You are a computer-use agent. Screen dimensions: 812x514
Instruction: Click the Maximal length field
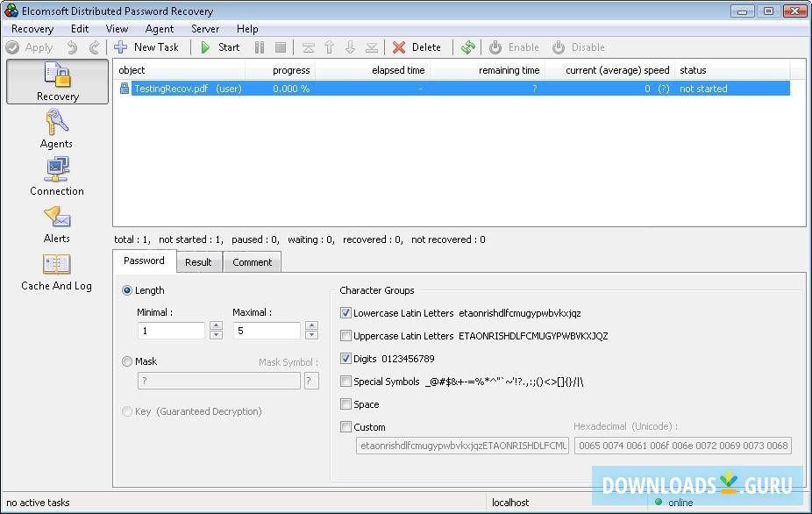[x=267, y=331]
